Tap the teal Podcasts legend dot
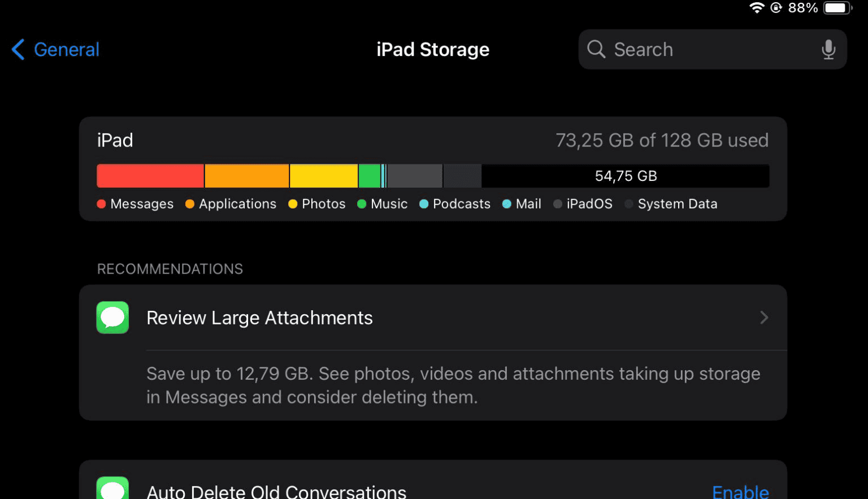This screenshot has height=499, width=868. click(x=423, y=203)
